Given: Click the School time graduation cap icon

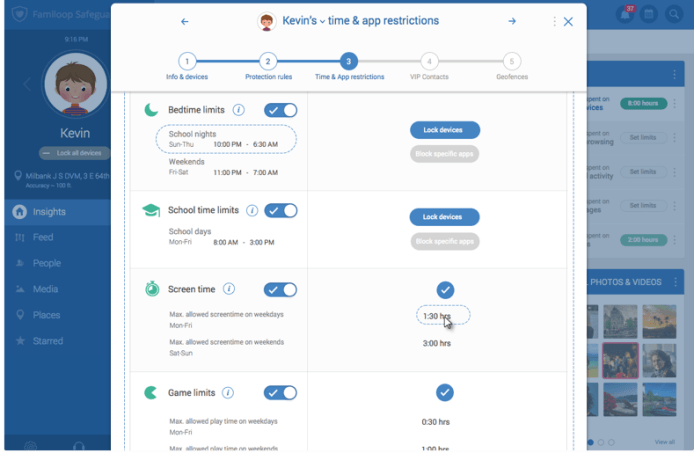Looking at the screenshot, I should pyautogui.click(x=151, y=210).
